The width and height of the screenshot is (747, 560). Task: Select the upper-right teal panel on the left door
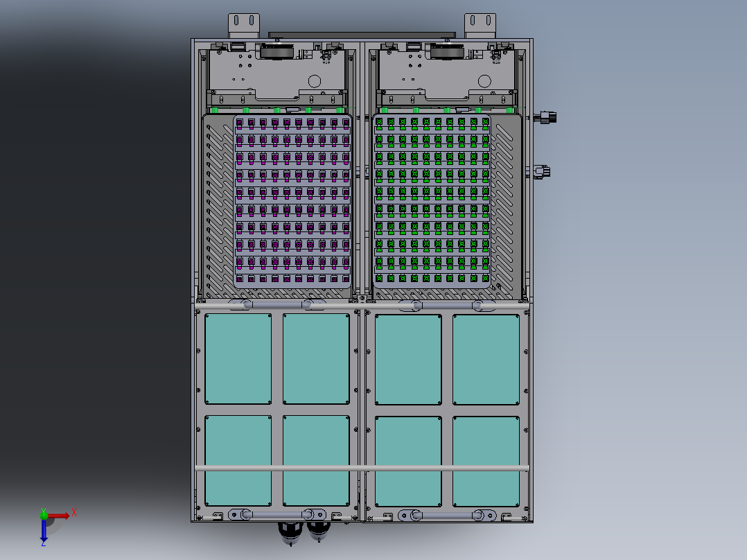316,359
